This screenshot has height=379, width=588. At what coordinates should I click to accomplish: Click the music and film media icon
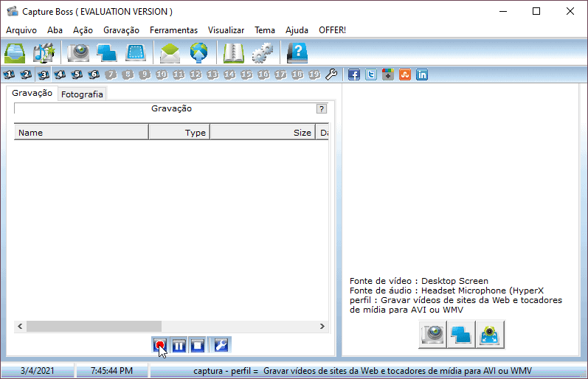coord(44,53)
